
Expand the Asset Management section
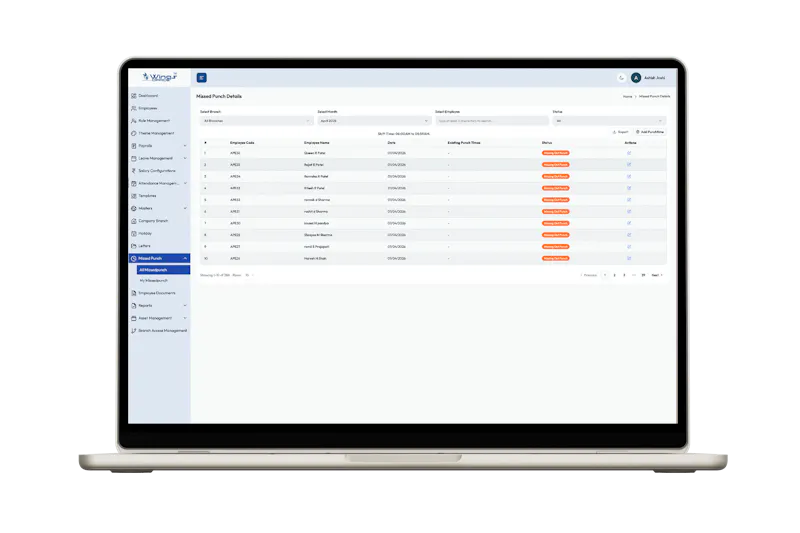click(x=160, y=318)
